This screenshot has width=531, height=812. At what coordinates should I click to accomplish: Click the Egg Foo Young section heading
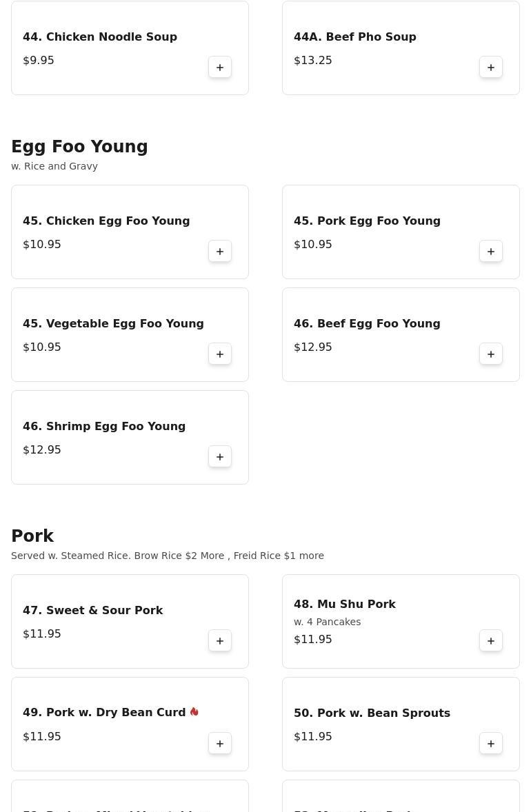tap(79, 147)
